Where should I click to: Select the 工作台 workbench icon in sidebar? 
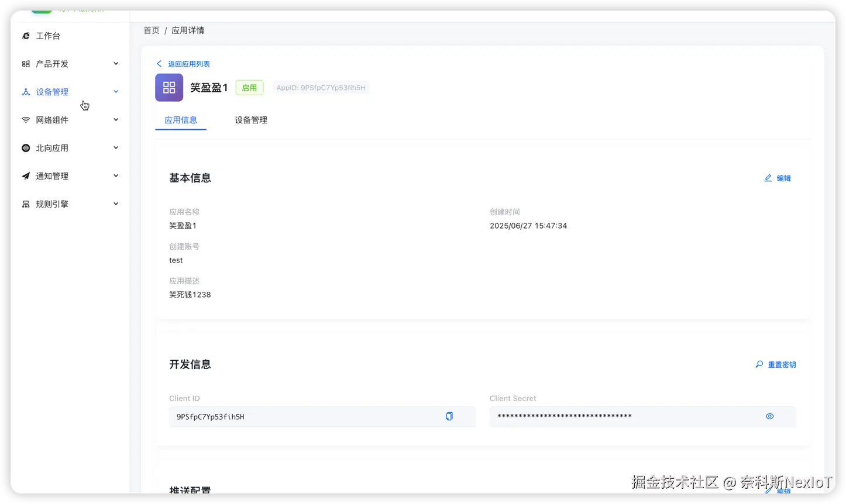[x=26, y=36]
